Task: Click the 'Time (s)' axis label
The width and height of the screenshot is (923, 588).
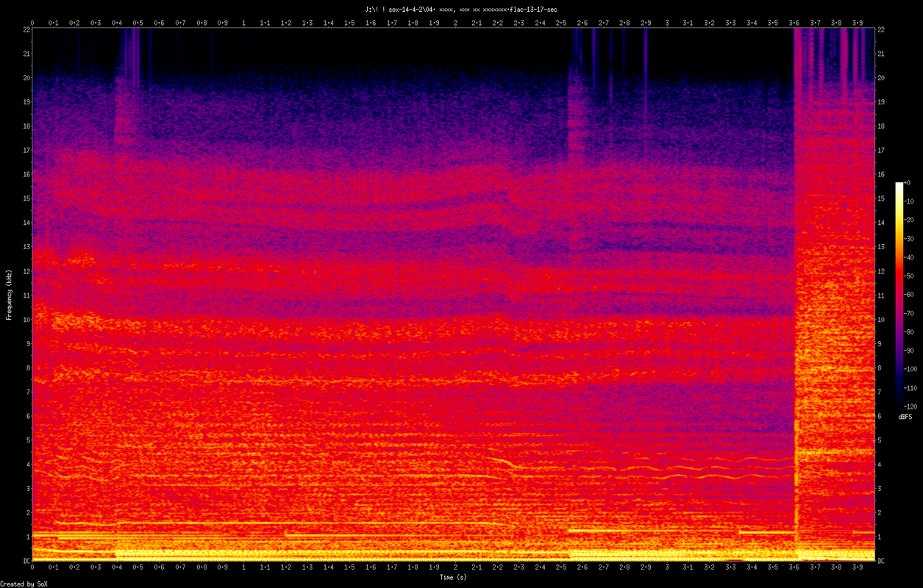Action: (x=453, y=577)
